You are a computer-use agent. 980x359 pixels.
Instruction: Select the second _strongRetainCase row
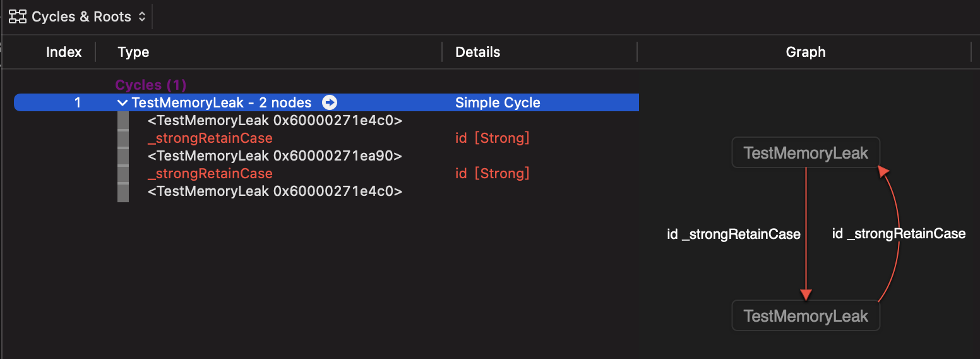(210, 173)
